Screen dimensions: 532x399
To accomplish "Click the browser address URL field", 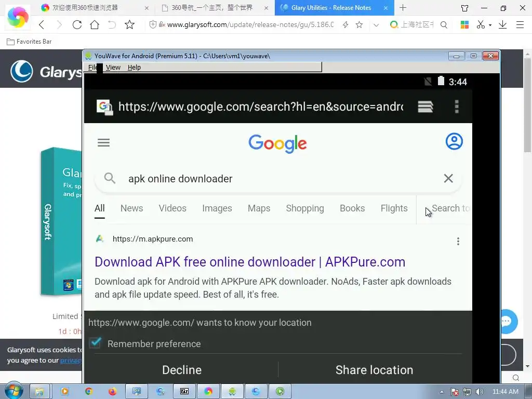I will click(x=250, y=24).
